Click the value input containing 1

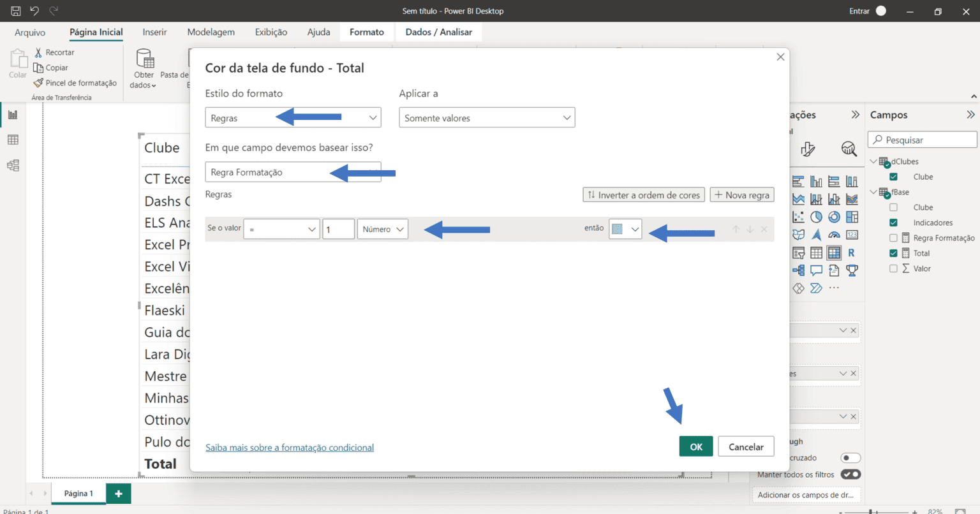pos(338,229)
